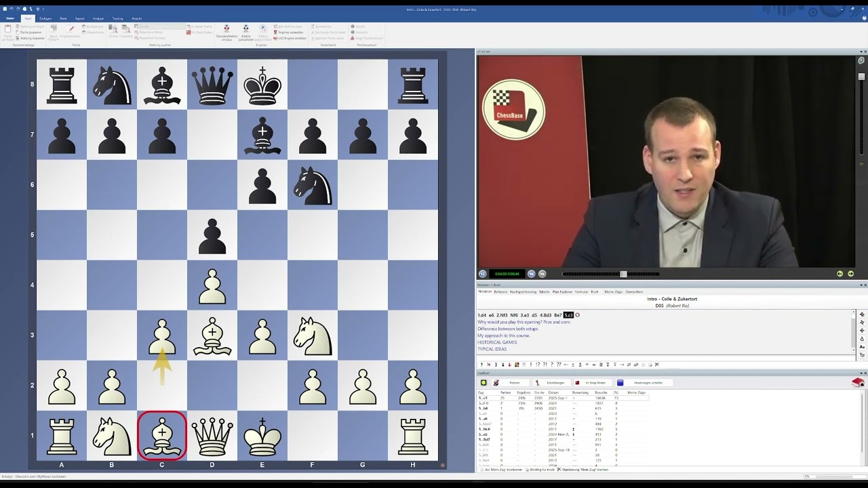Click the '??' annotation symbol
This screenshot has width=868, height=488.
click(x=559, y=365)
